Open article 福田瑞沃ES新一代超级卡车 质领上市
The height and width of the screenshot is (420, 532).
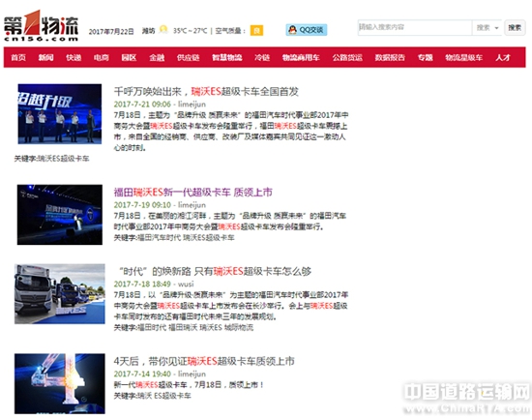point(193,193)
